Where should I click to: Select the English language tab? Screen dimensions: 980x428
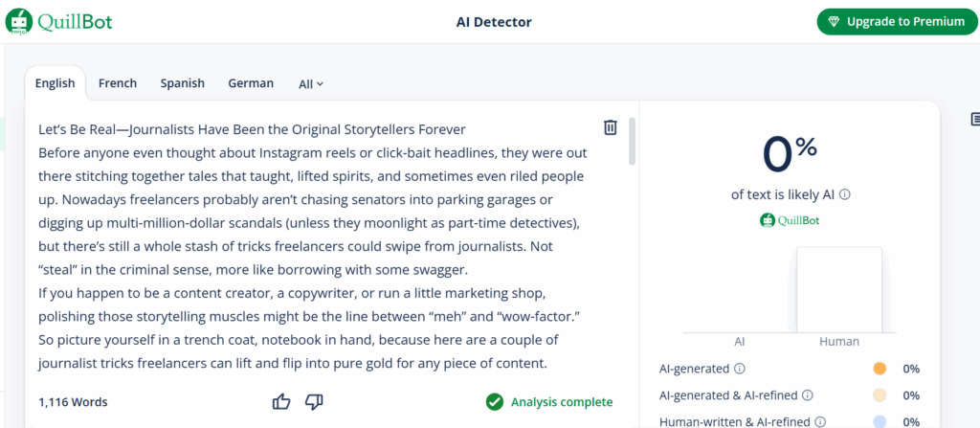55,83
